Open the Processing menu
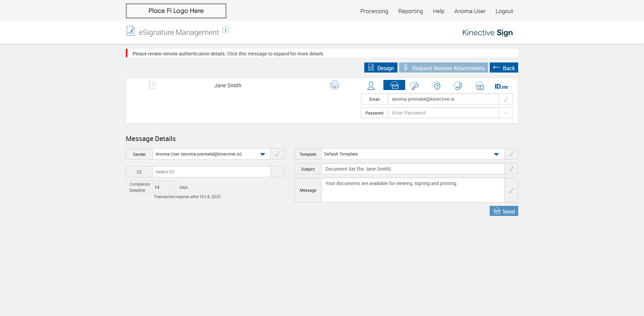 point(374,11)
